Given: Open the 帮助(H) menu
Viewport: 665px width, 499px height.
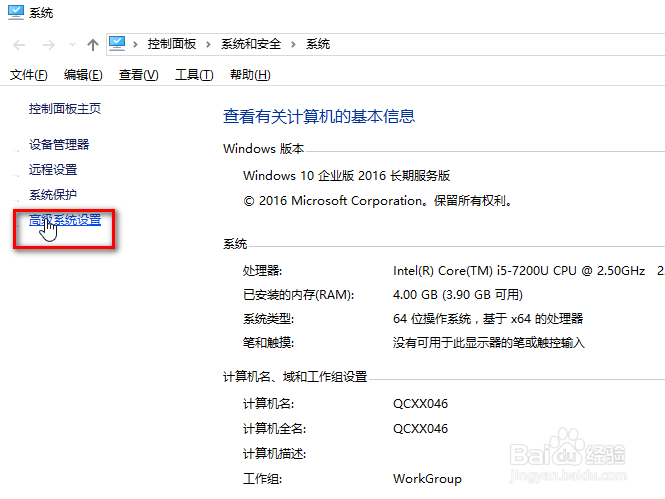Looking at the screenshot, I should [250, 75].
